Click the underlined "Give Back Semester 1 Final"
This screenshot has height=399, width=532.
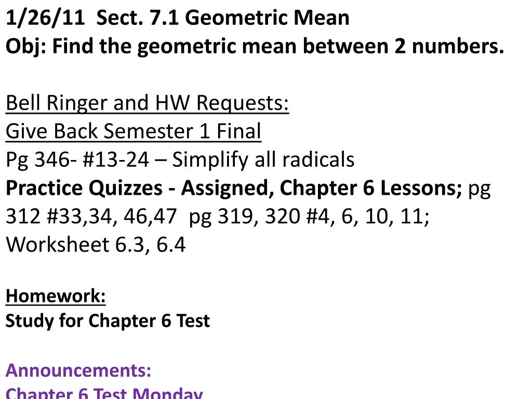(134, 131)
